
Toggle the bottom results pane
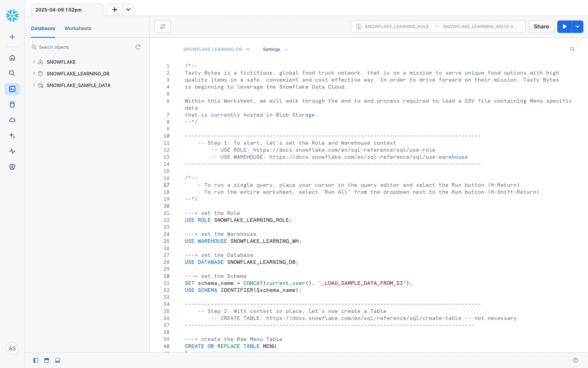point(58,360)
